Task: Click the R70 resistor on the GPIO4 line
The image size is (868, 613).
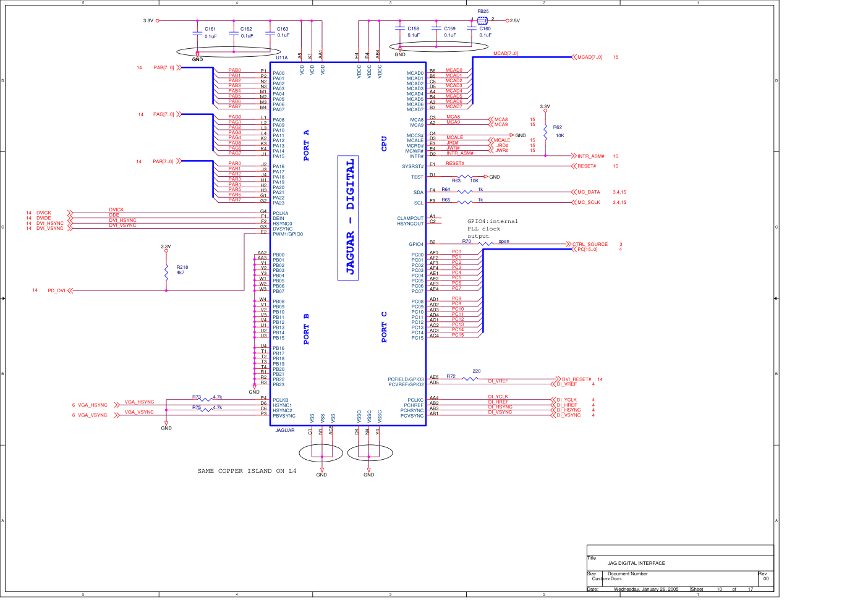Action: [486, 244]
